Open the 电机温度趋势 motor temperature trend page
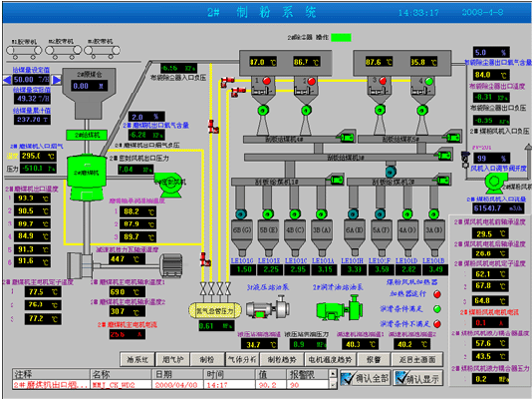The height and width of the screenshot is (399, 532). [x=330, y=360]
